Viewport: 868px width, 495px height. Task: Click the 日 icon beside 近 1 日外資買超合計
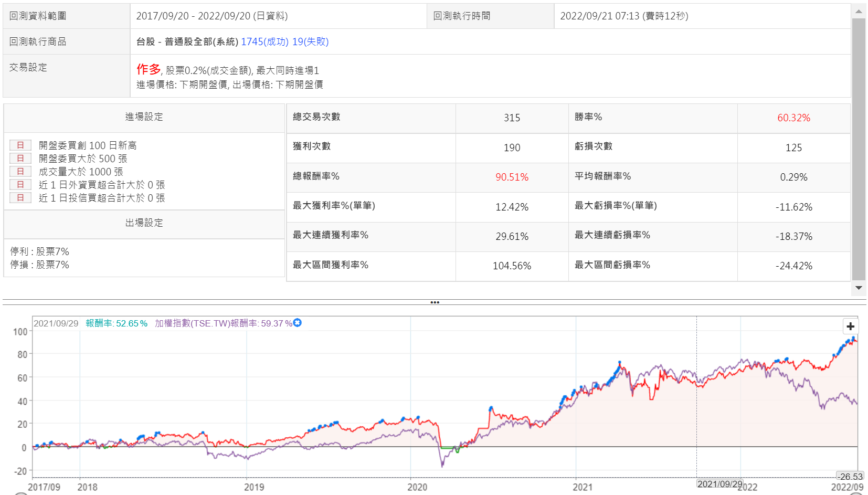click(x=20, y=185)
